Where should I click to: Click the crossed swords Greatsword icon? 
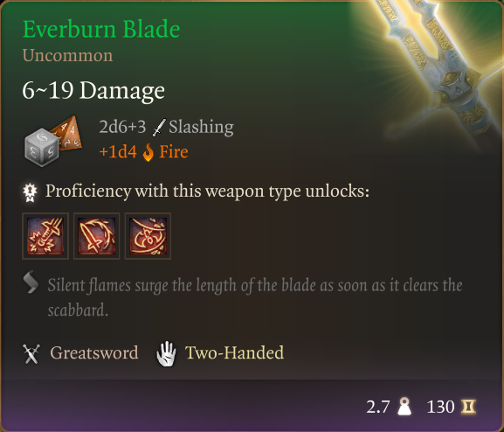click(x=31, y=353)
